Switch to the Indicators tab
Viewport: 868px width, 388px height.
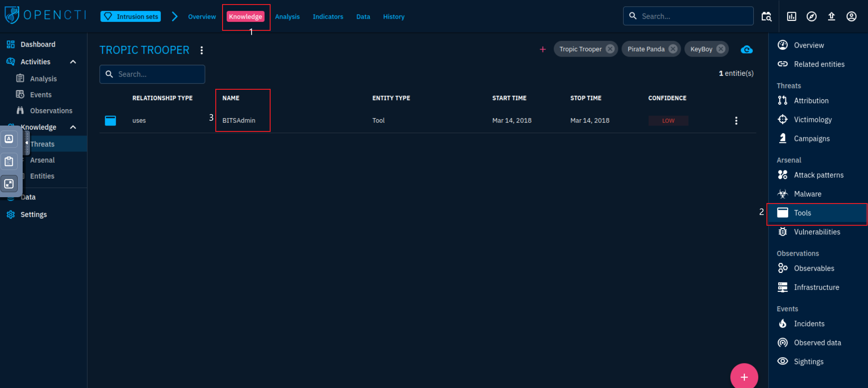328,16
